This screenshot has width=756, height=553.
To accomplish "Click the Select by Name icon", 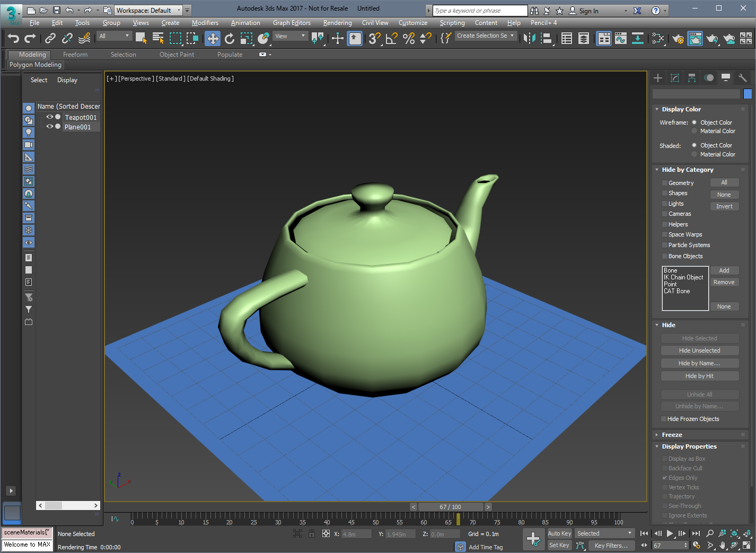I will pyautogui.click(x=158, y=38).
